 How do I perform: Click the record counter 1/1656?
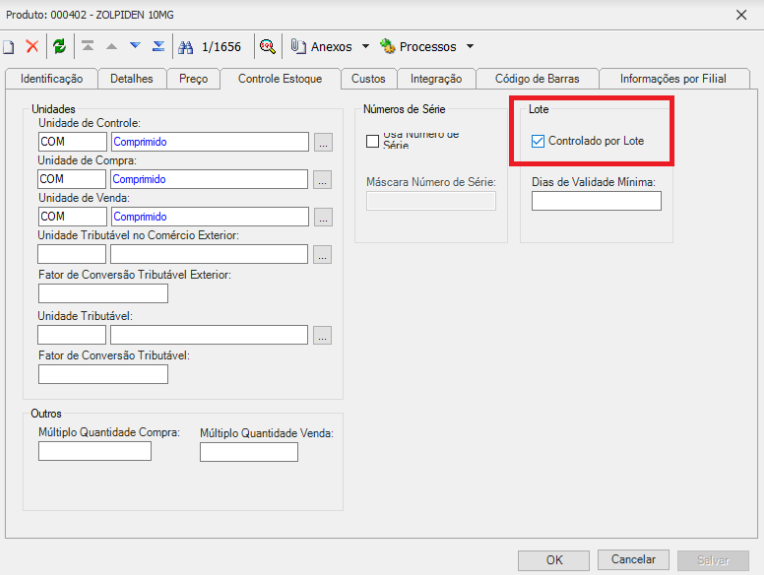point(221,47)
